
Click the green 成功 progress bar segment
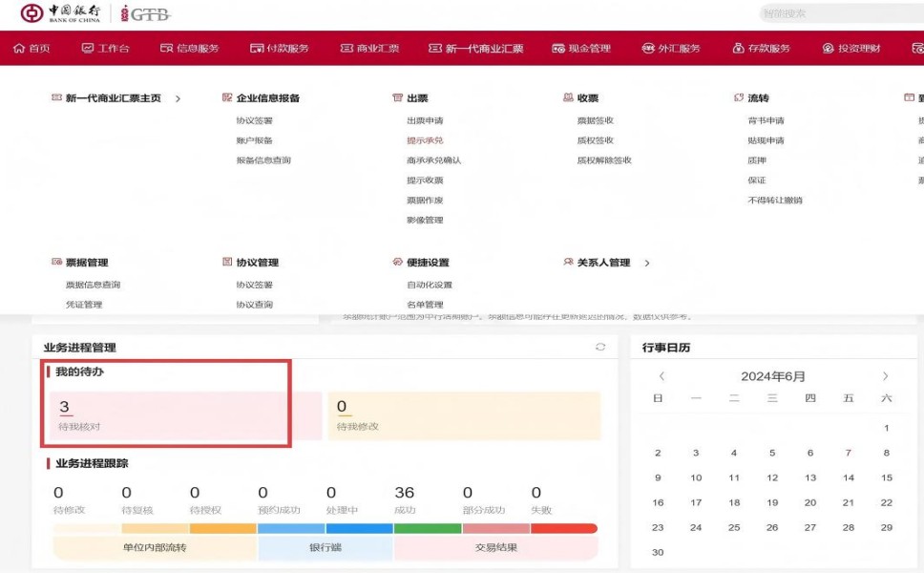click(x=427, y=528)
